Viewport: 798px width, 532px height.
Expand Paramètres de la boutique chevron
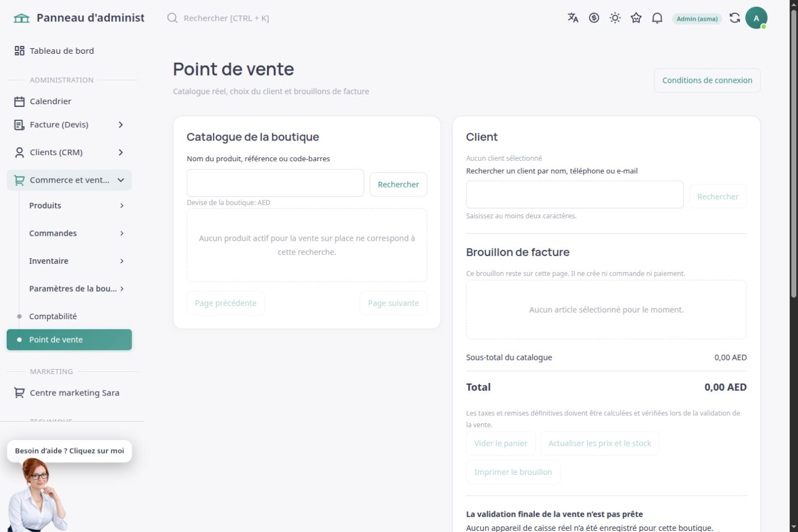pos(122,289)
